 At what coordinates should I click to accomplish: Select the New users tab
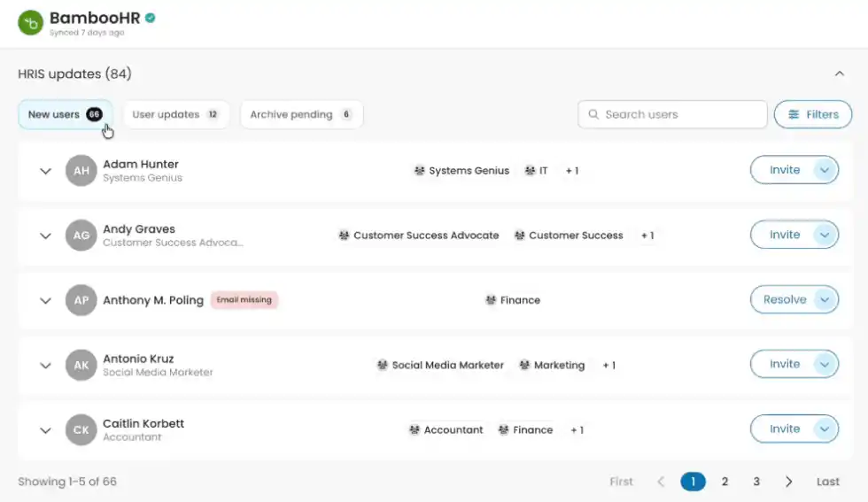click(x=66, y=114)
